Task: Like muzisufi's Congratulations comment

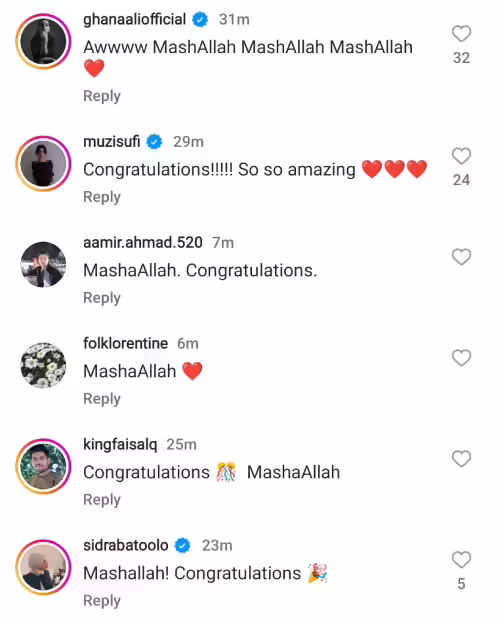Action: (x=461, y=156)
